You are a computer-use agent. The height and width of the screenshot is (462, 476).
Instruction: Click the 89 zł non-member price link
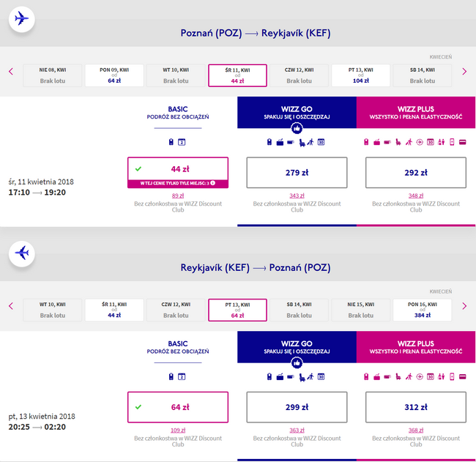pos(178,195)
